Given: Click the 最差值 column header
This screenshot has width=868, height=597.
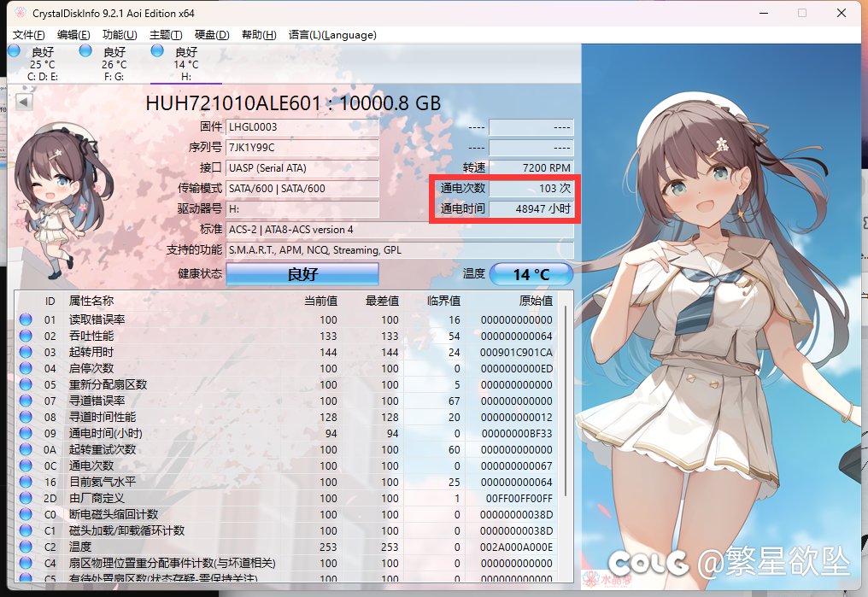Looking at the screenshot, I should coord(382,301).
